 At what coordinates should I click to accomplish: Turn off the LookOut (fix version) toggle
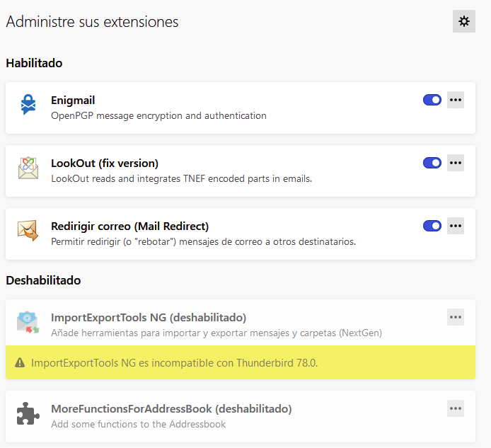click(432, 163)
